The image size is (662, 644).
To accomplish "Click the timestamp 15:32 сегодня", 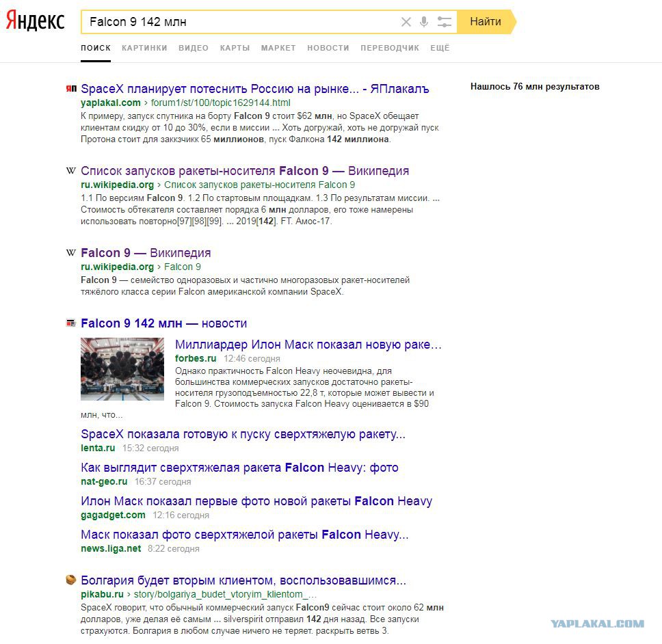I will (x=150, y=448).
